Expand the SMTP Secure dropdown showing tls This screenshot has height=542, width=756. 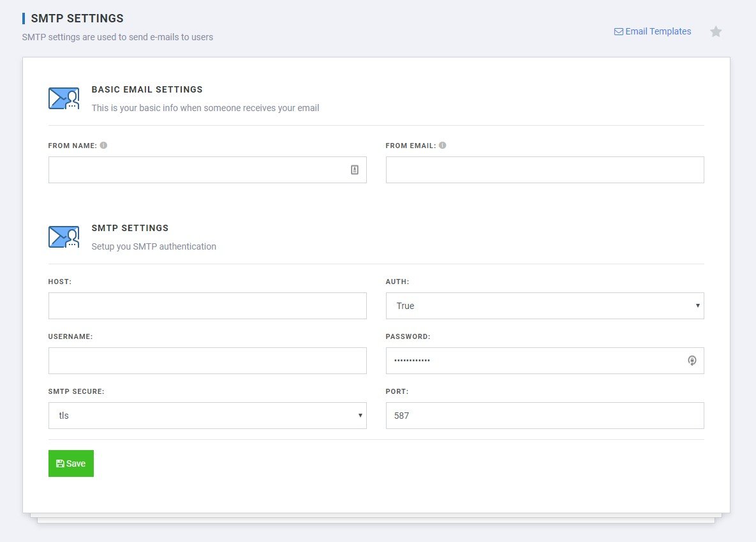pyautogui.click(x=207, y=416)
